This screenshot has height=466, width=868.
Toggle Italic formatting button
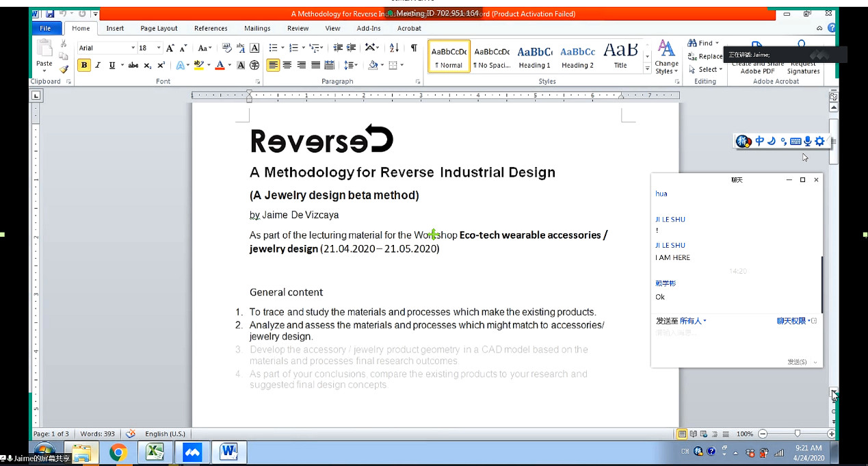[x=98, y=66]
